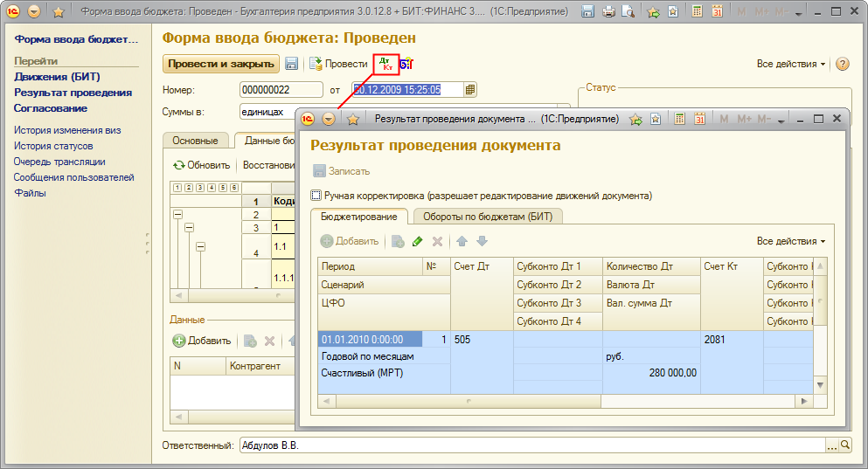Click right arrow of result table horizontal scrollbar

tap(804, 401)
